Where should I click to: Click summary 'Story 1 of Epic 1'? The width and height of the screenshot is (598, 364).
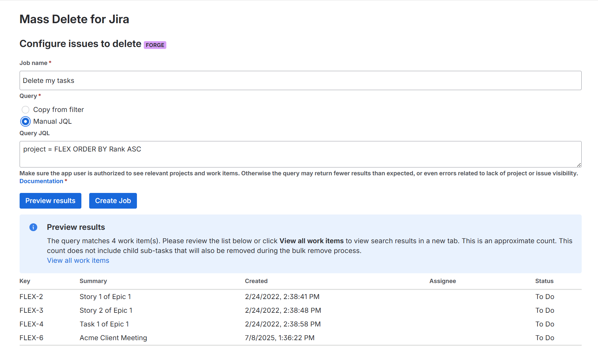point(105,297)
